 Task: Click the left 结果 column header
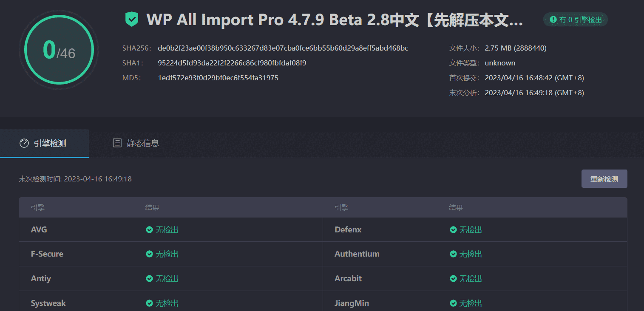click(152, 208)
